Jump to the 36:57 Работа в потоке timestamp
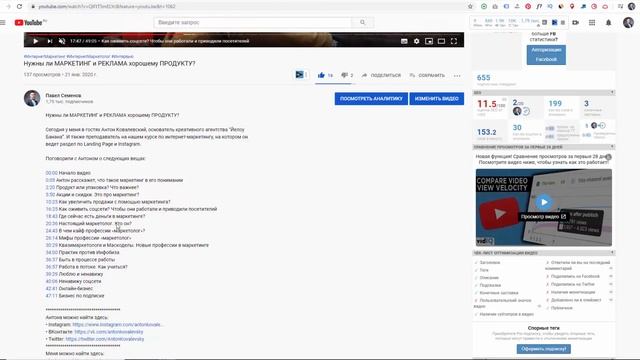Image resolution: width=640 pixels, height=360 pixels. pos(51,267)
